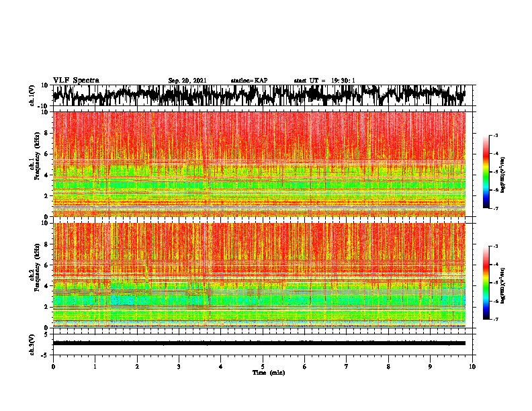Click the time axis tick label '0'
The height and width of the screenshot is (411, 532).
point(53,367)
